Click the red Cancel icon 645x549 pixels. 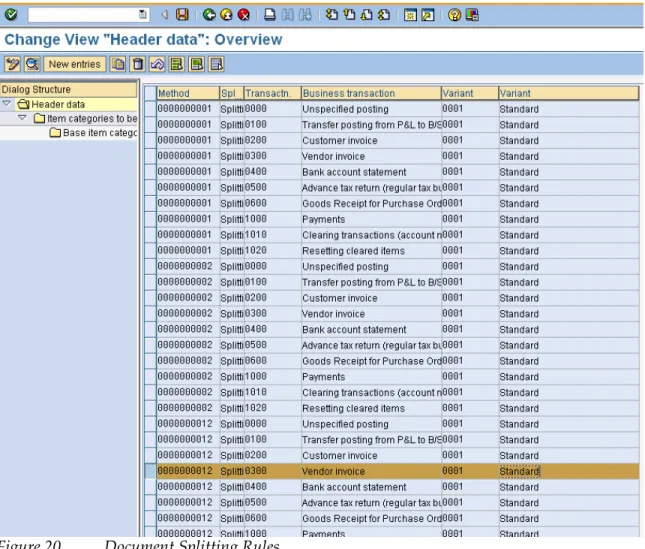tap(244, 15)
